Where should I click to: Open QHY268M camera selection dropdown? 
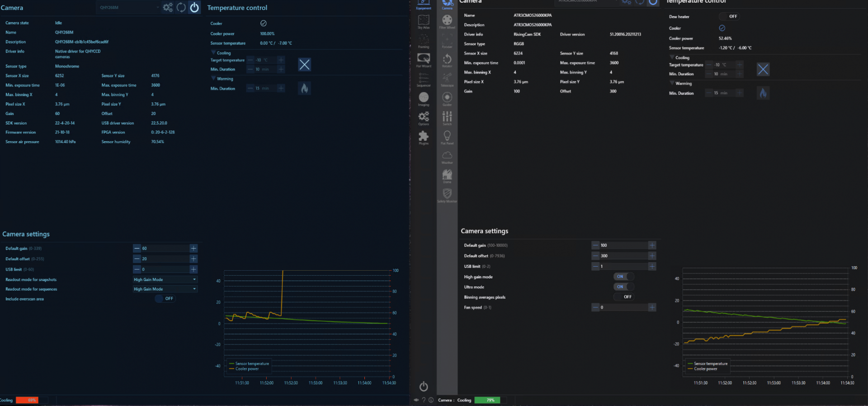tap(128, 7)
